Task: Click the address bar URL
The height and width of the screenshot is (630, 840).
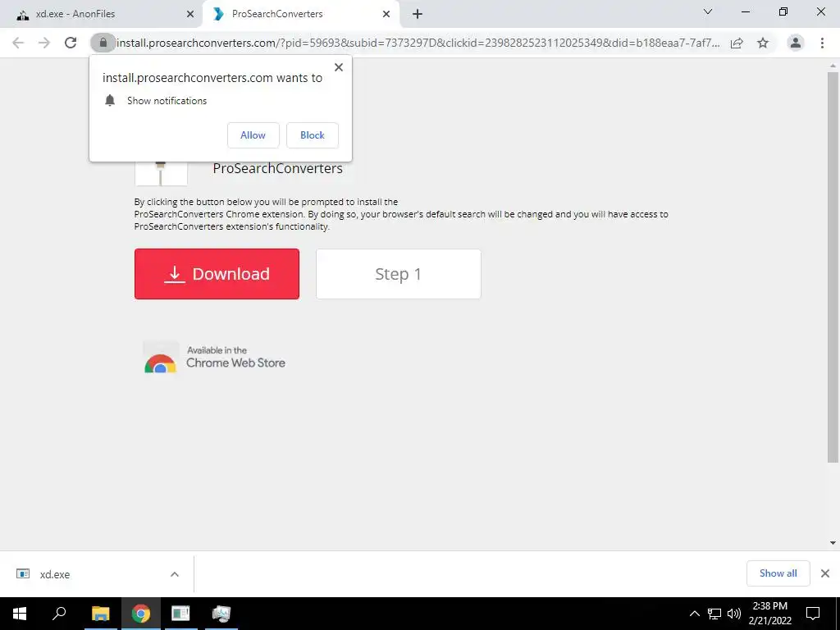Action: click(418, 43)
